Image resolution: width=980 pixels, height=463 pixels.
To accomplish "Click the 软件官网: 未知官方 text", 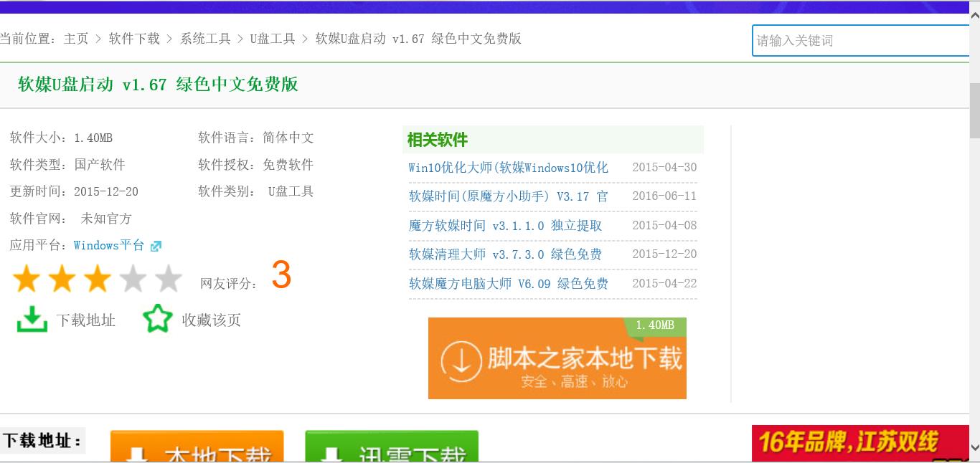I will 71,219.
